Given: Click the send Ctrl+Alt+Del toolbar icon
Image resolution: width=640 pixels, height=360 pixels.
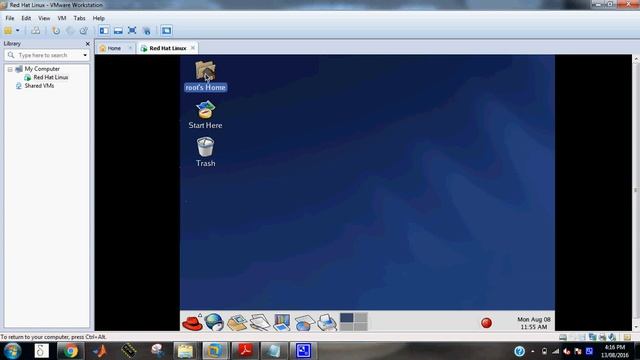Looking at the screenshot, I should (x=36, y=31).
